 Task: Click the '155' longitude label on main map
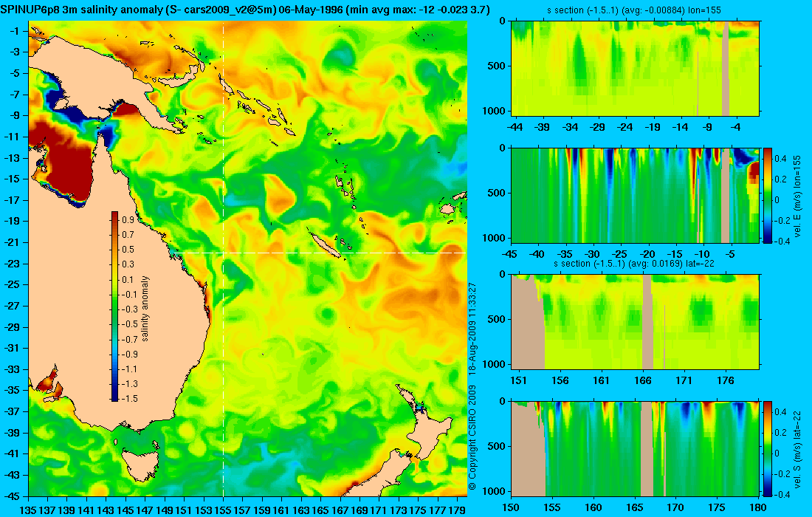pyautogui.click(x=223, y=510)
